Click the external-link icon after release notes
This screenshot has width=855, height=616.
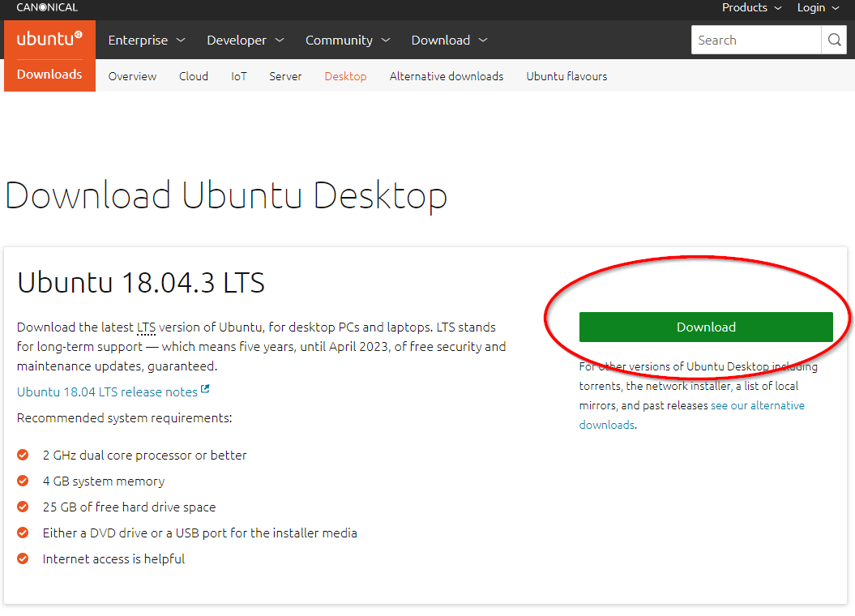[205, 389]
